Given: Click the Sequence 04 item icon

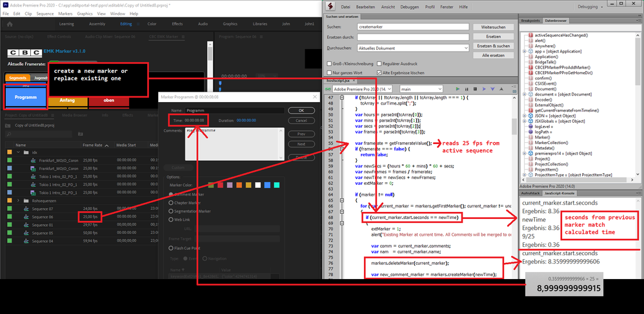Looking at the screenshot, I should click(x=26, y=241).
